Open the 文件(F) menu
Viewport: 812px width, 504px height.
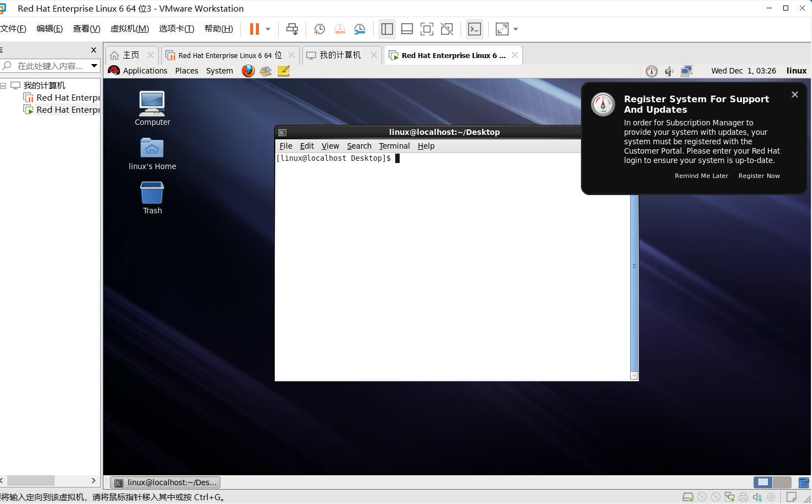tap(13, 29)
